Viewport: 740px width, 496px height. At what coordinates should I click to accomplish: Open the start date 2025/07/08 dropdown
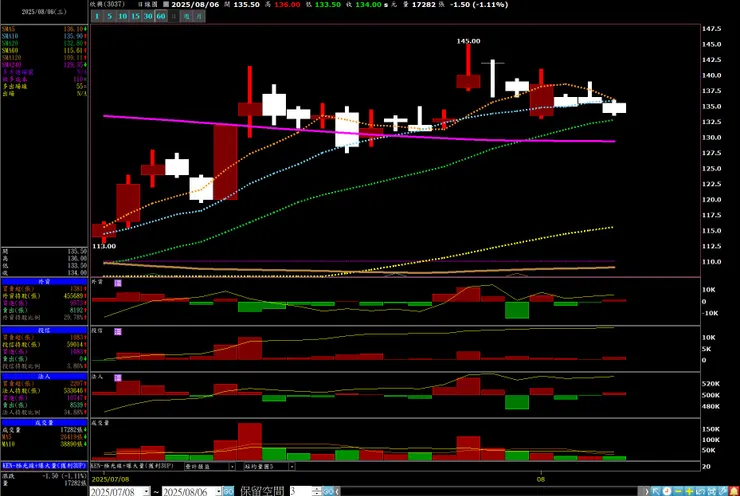[x=146, y=491]
